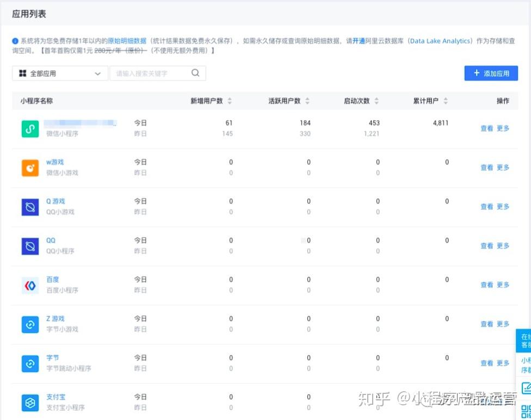Click the 字节跳动小程序 app icon

[30, 364]
